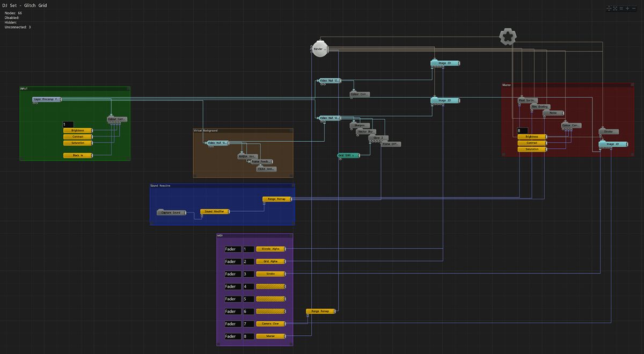Click the four-arrow pan control at top right

609,9
